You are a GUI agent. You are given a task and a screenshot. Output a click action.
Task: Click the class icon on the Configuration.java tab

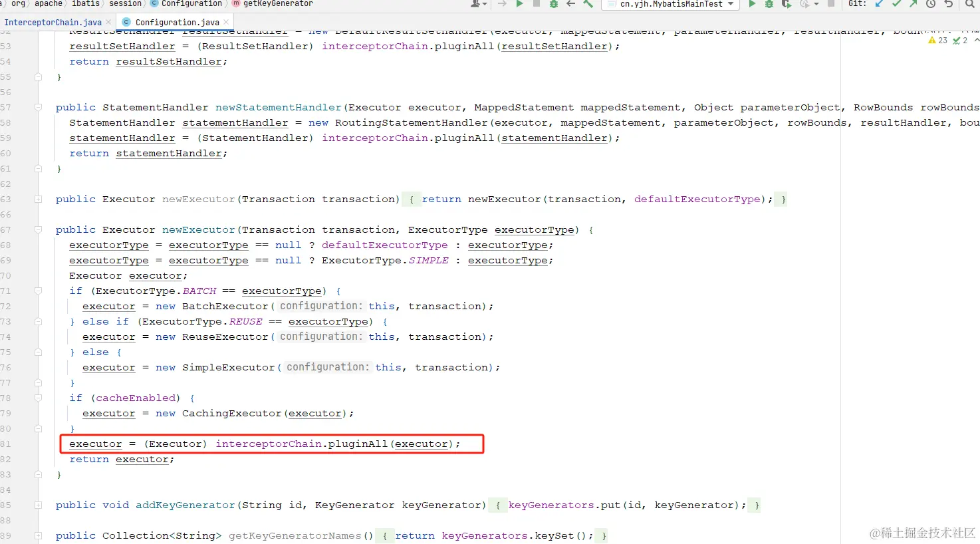point(126,22)
